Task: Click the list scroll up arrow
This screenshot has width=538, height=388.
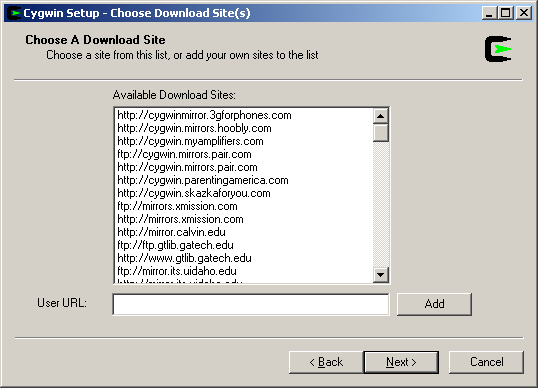Action: pos(381,116)
